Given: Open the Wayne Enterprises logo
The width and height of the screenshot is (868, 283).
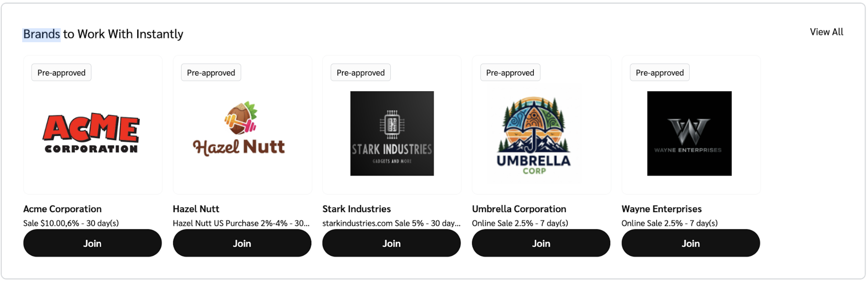Looking at the screenshot, I should [x=689, y=133].
